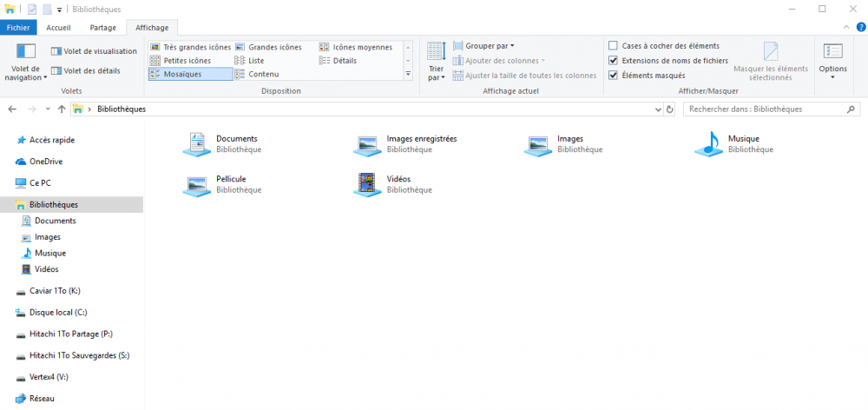
Task: Select Icônes moyennes layout
Action: 356,47
